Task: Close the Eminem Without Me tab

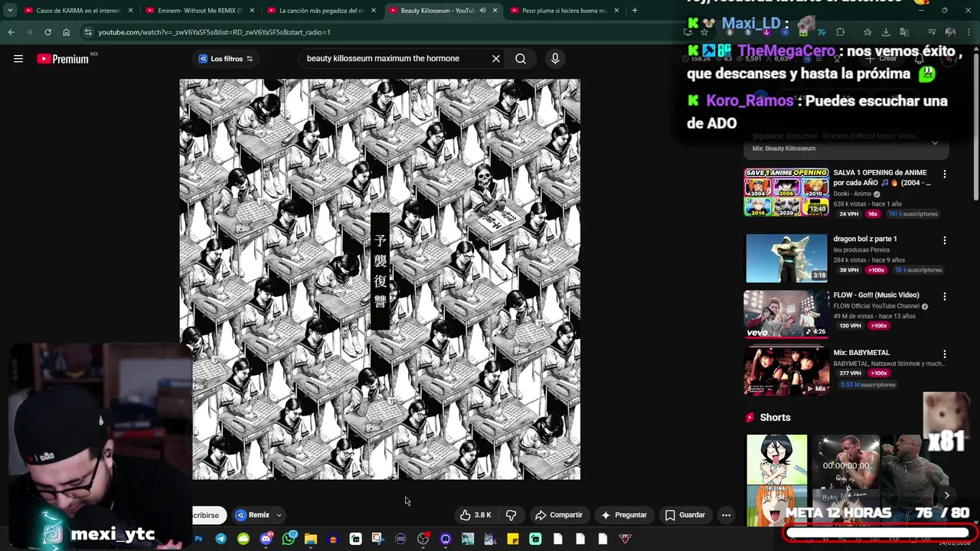Action: pyautogui.click(x=252, y=11)
